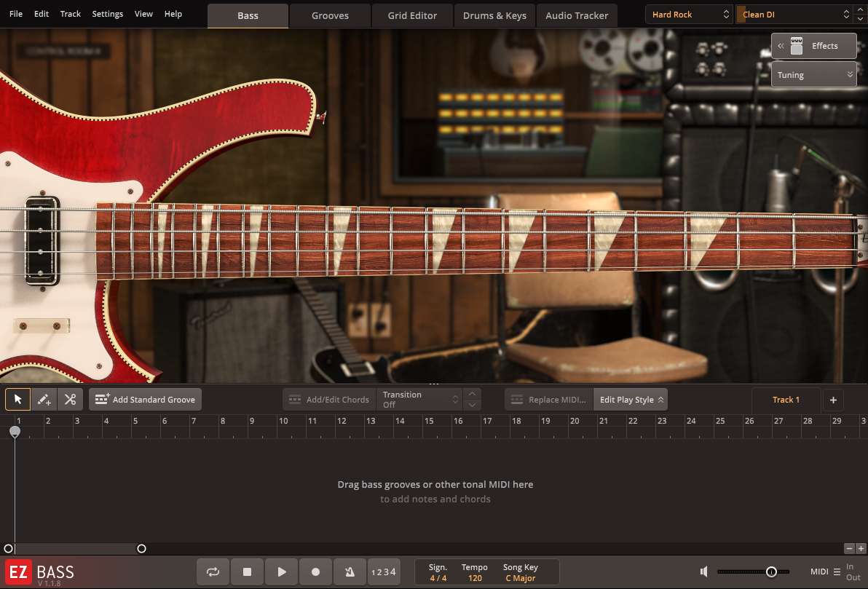Click the playhead marker at bar one
This screenshot has width=868, height=589.
(15, 431)
